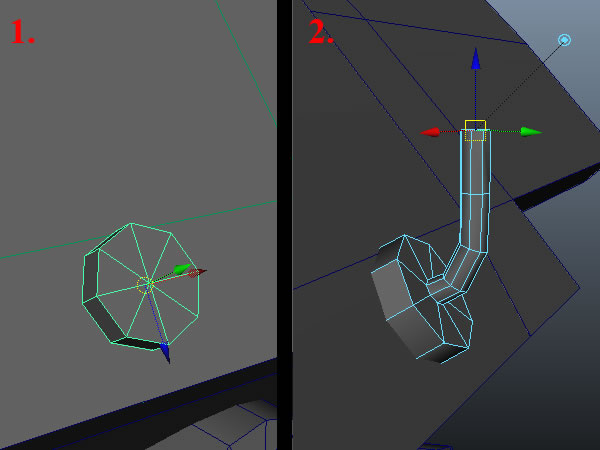
Task: Click the blue Z-axis arrow in panel 2
Action: point(476,59)
